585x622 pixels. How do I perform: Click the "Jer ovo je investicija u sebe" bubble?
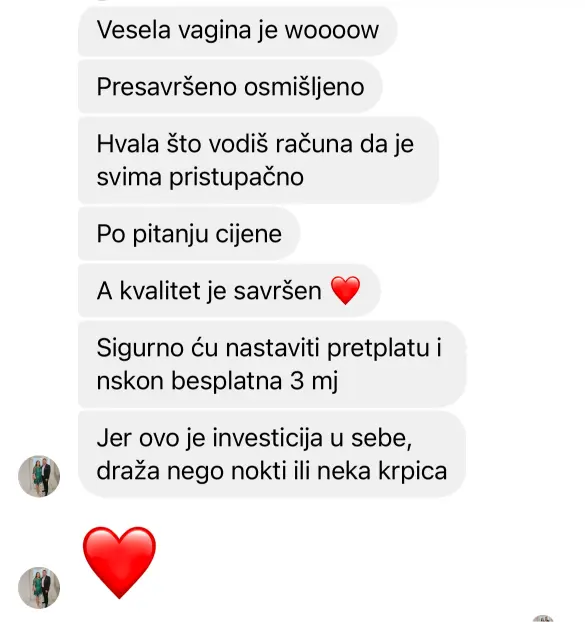tap(271, 454)
